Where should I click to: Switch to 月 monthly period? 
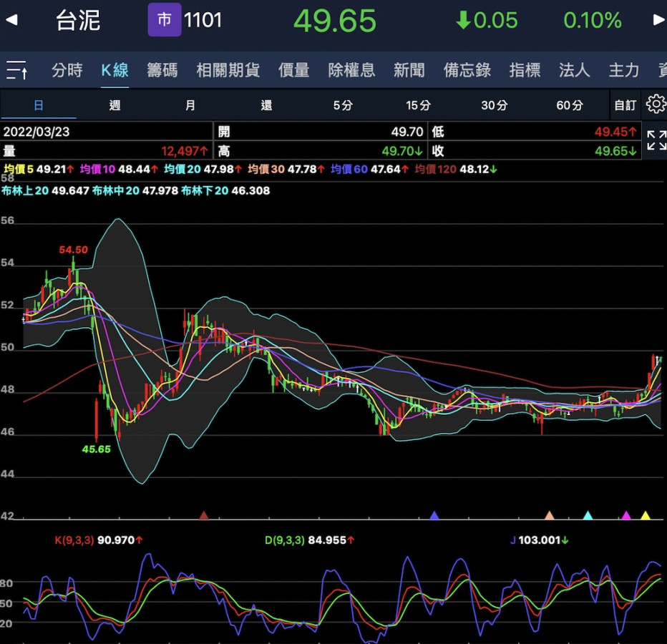[x=190, y=105]
